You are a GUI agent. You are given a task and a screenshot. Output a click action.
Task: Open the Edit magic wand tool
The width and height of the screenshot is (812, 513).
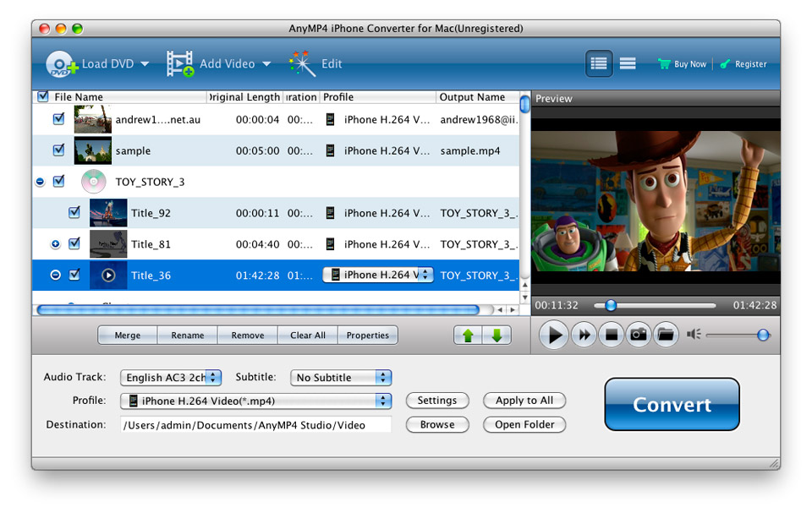(302, 63)
